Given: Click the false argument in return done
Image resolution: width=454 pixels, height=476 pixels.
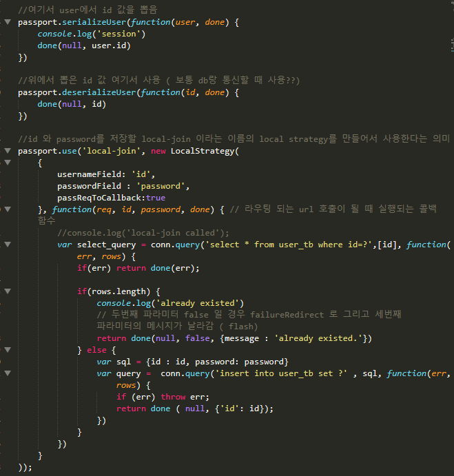Looking at the screenshot, I should point(198,338).
